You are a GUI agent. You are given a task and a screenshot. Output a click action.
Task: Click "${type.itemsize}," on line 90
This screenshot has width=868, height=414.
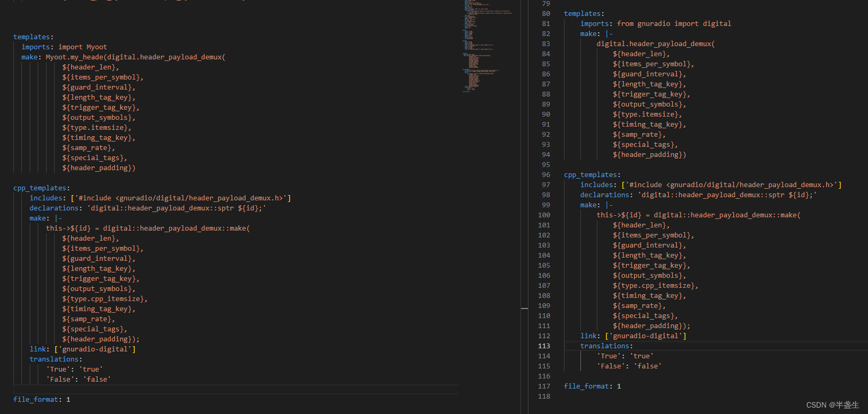[x=647, y=114]
